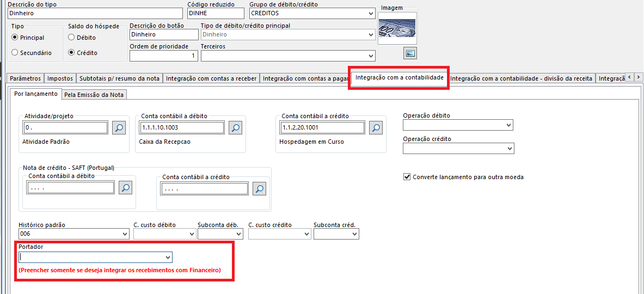Open the Terceiros dropdown
644x294 pixels.
coord(371,56)
